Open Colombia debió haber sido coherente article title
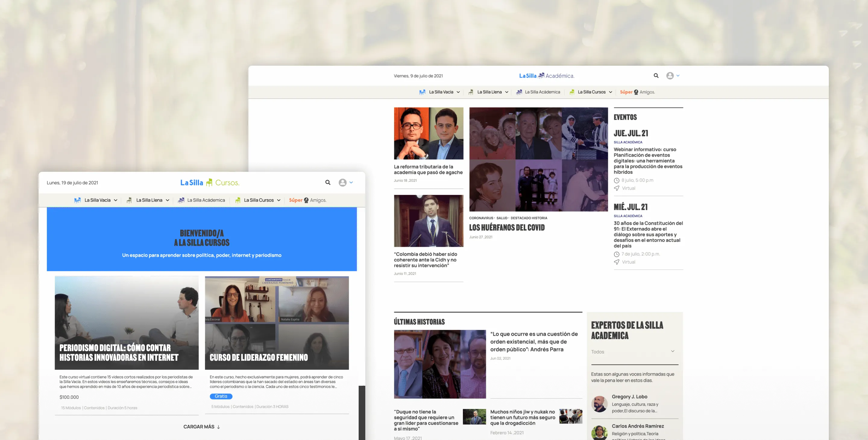Image resolution: width=868 pixels, height=440 pixels. coord(426,260)
